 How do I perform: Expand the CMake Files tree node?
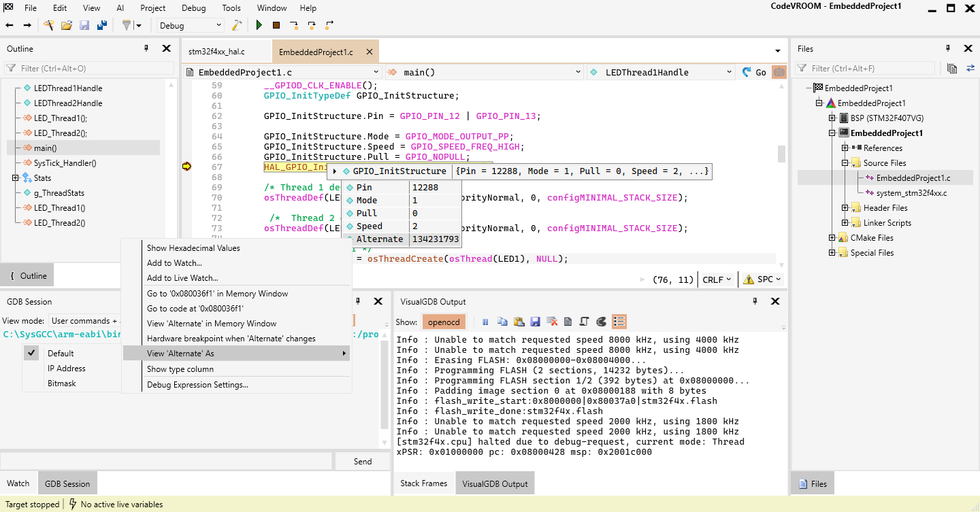832,238
